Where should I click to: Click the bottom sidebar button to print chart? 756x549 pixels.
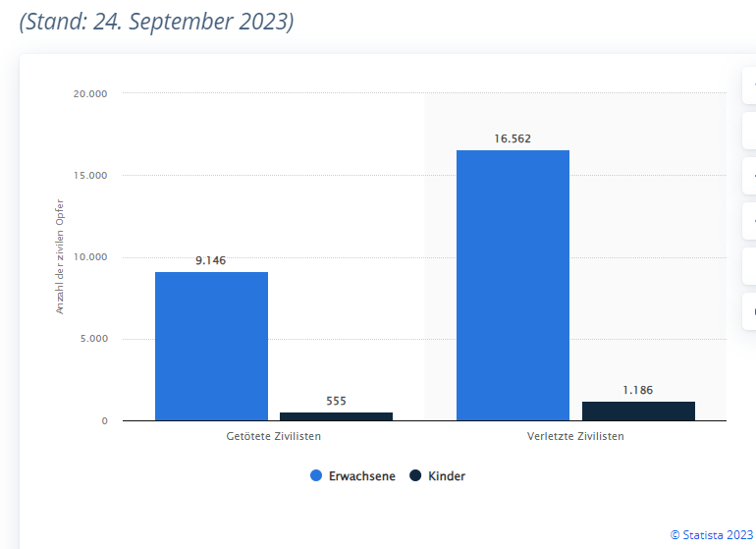point(749,310)
